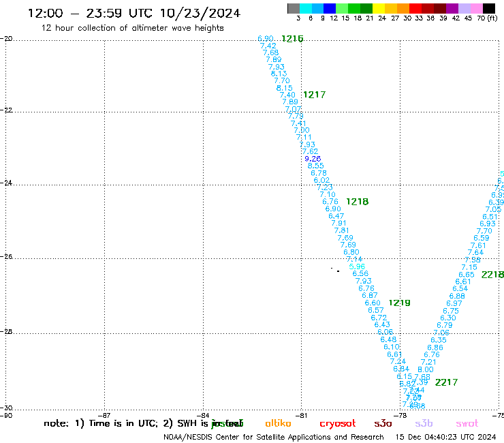Click the dark blue wave height '9.26'
This screenshot has width=504, height=443.
(x=313, y=159)
